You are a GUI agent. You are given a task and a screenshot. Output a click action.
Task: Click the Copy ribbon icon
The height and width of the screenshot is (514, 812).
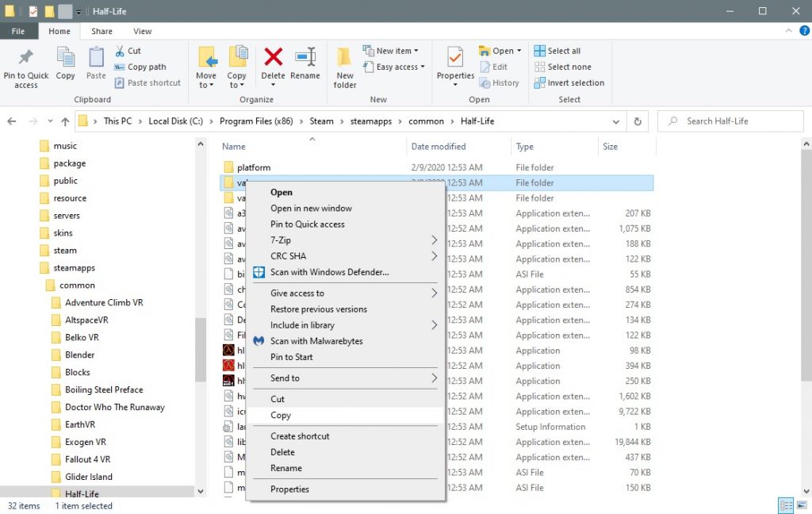65,63
